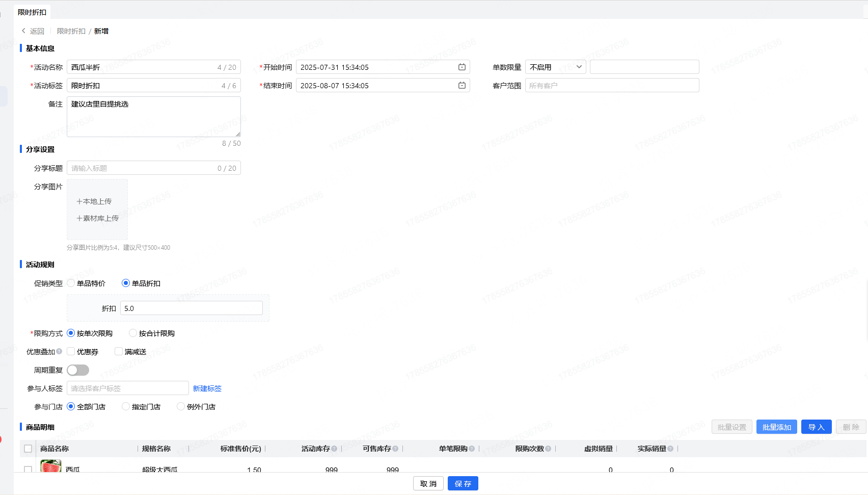The height and width of the screenshot is (495, 868).
Task: Click 返回 to go back
Action: 37,31
